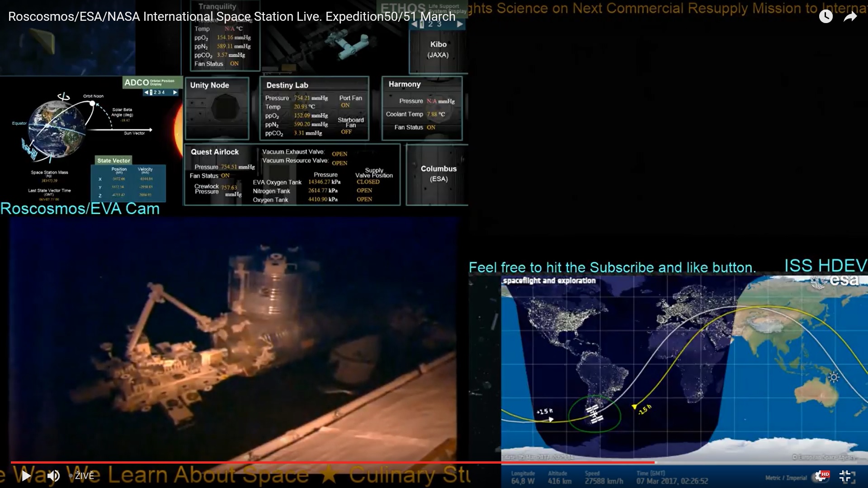Go to the previous ETHOS display page arrow
868x488 pixels.
tap(414, 24)
